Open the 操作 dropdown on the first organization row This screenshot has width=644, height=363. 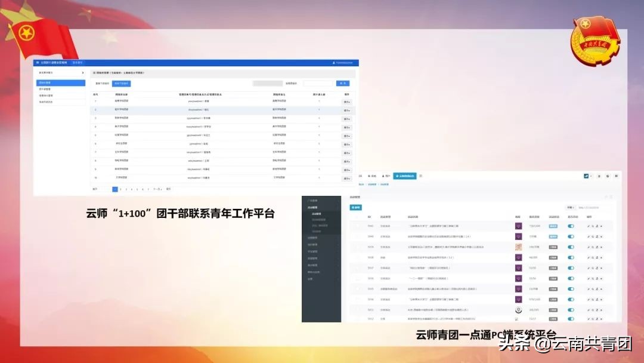tap(345, 102)
